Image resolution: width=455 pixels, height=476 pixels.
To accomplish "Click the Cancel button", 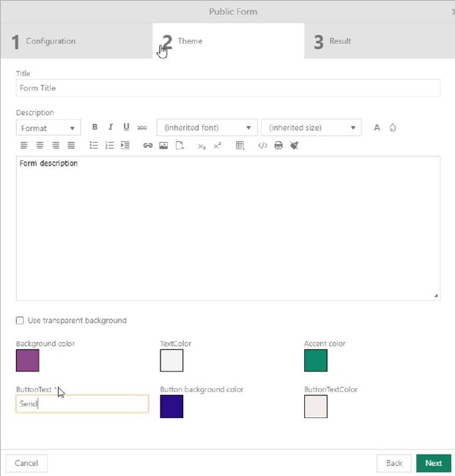I will pyautogui.click(x=26, y=463).
